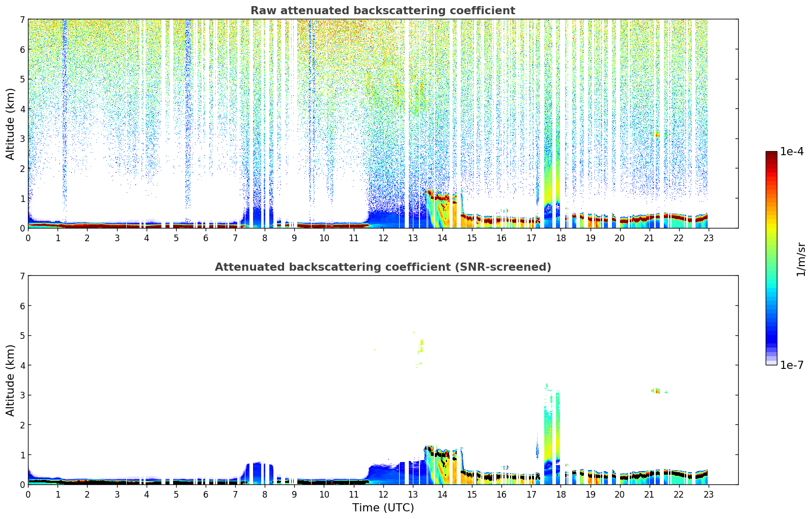The width and height of the screenshot is (812, 519).
Task: Click the "7" altitude tick in SNR-screened plot
Action: click(x=22, y=276)
